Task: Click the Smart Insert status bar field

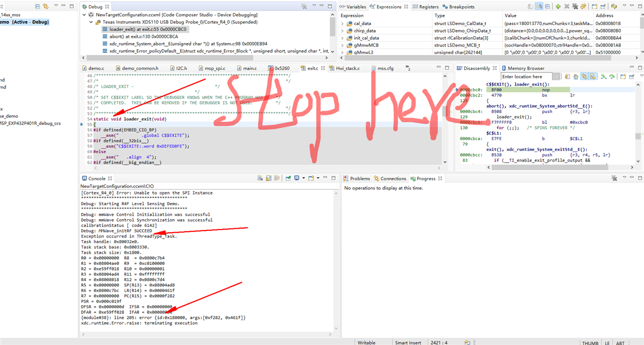Action: point(408,342)
